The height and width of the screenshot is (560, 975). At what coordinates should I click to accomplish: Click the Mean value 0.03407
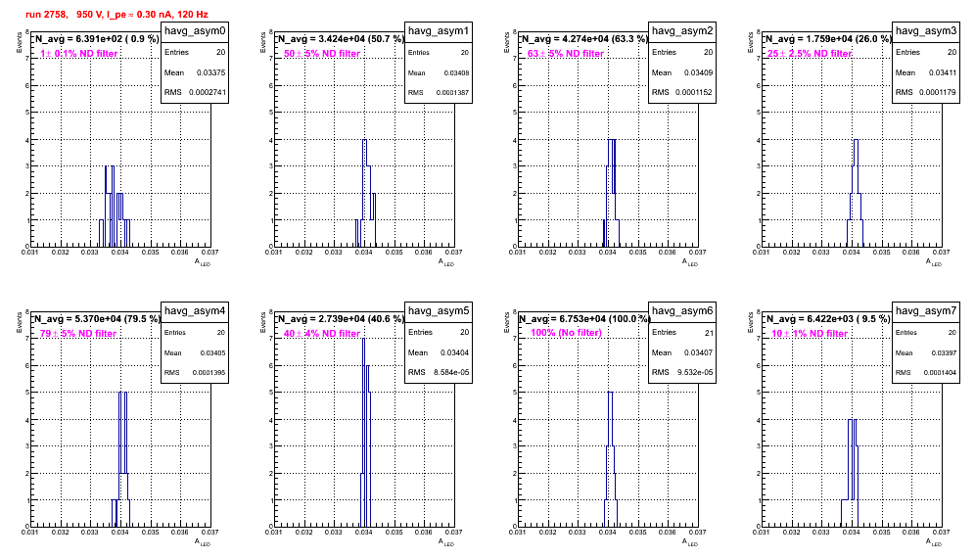[x=698, y=352]
